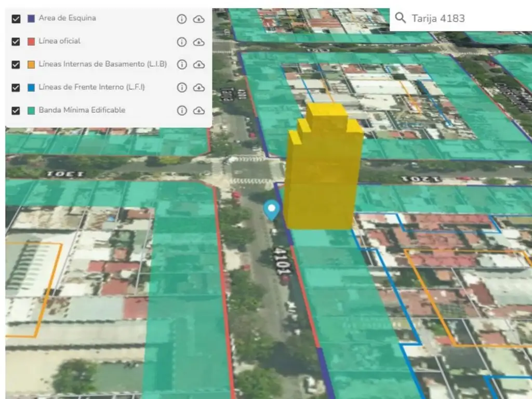The image size is (532, 399).
Task: View info for Líneas de Frente Interno
Action: [x=182, y=87]
